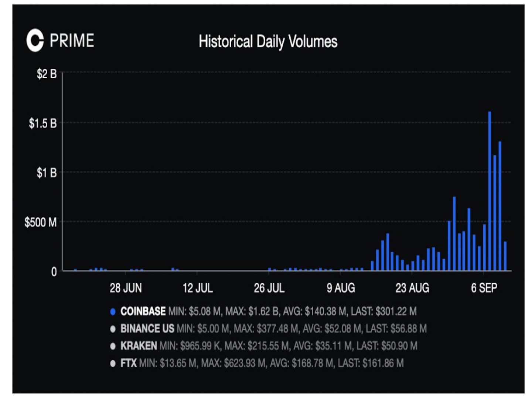
Task: Select the COINBASE legend label
Action: [143, 311]
